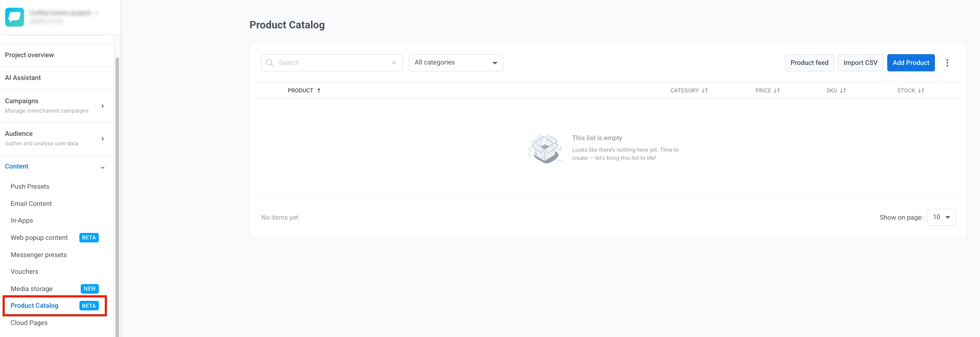This screenshot has height=337, width=980.
Task: Click the PRODUCT column header
Action: (300, 91)
